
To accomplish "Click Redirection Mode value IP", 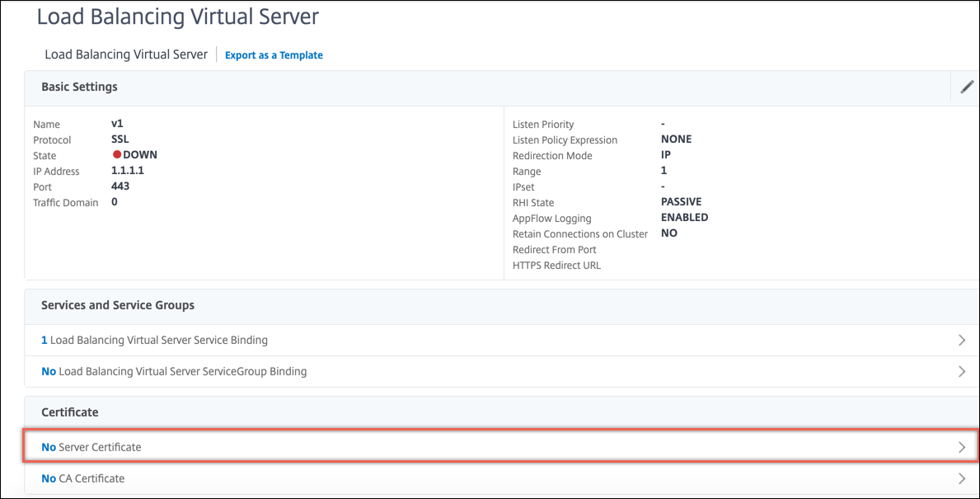I will pyautogui.click(x=666, y=155).
